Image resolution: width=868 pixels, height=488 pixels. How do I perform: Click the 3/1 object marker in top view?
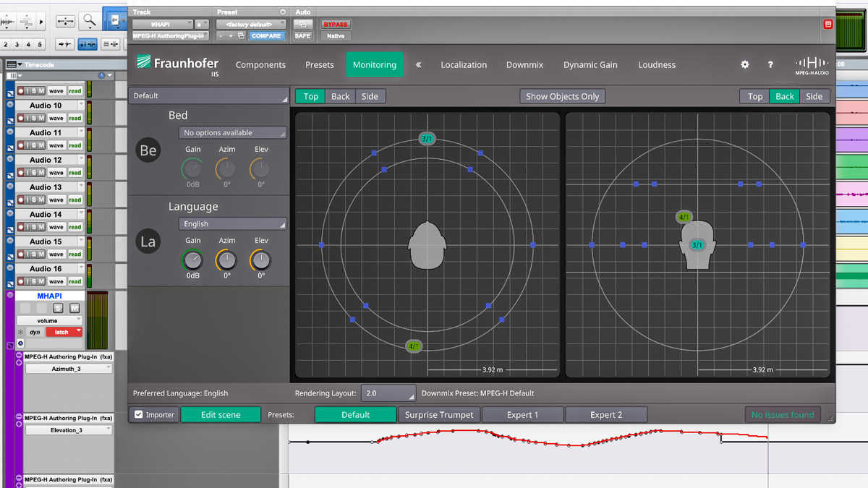[427, 138]
